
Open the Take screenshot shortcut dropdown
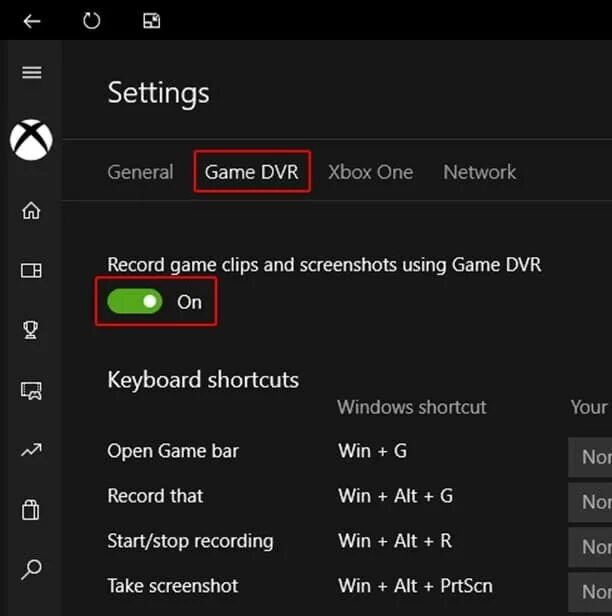pyautogui.click(x=591, y=591)
